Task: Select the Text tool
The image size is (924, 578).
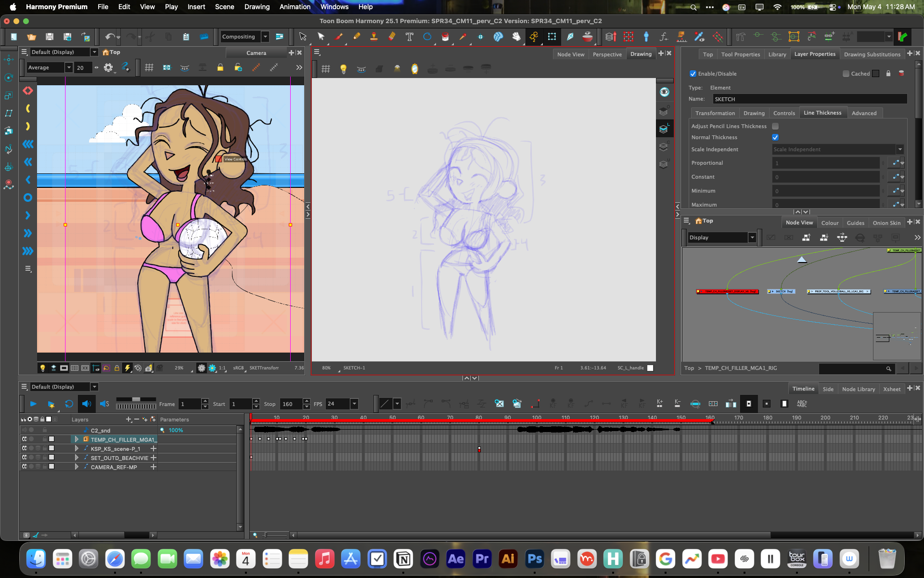Action: [x=410, y=37]
